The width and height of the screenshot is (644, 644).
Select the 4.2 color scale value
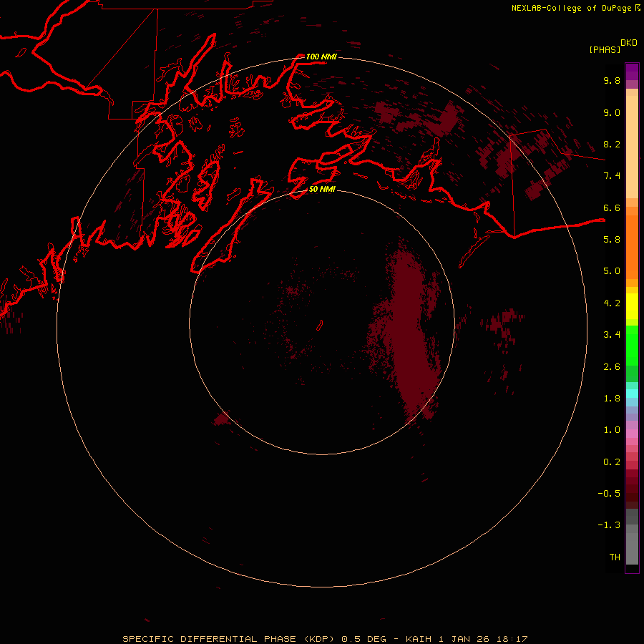tap(612, 303)
